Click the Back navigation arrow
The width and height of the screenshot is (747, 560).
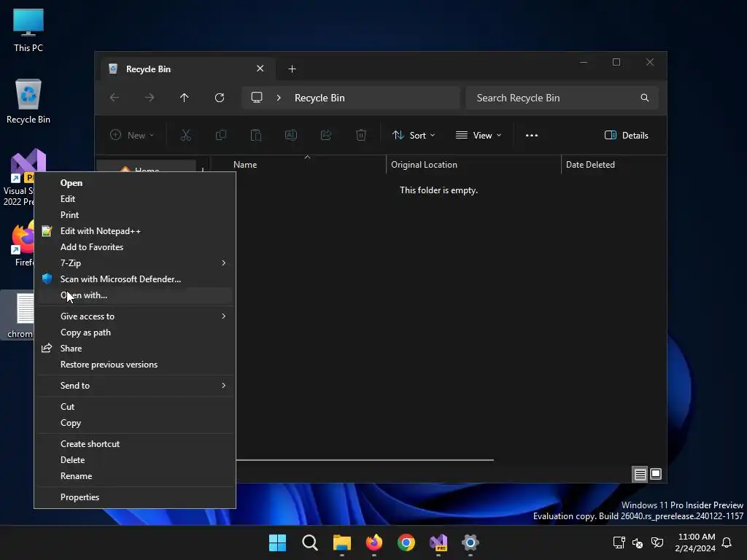[x=115, y=98]
